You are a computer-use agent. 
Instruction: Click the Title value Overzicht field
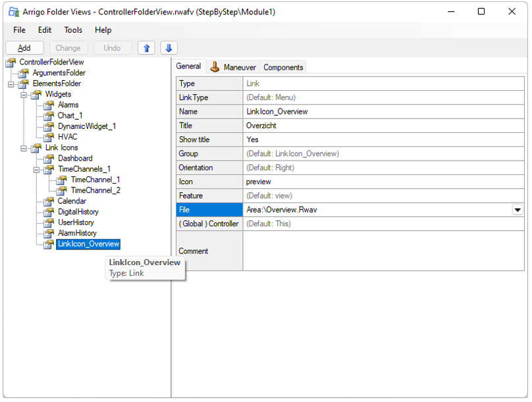(x=383, y=126)
